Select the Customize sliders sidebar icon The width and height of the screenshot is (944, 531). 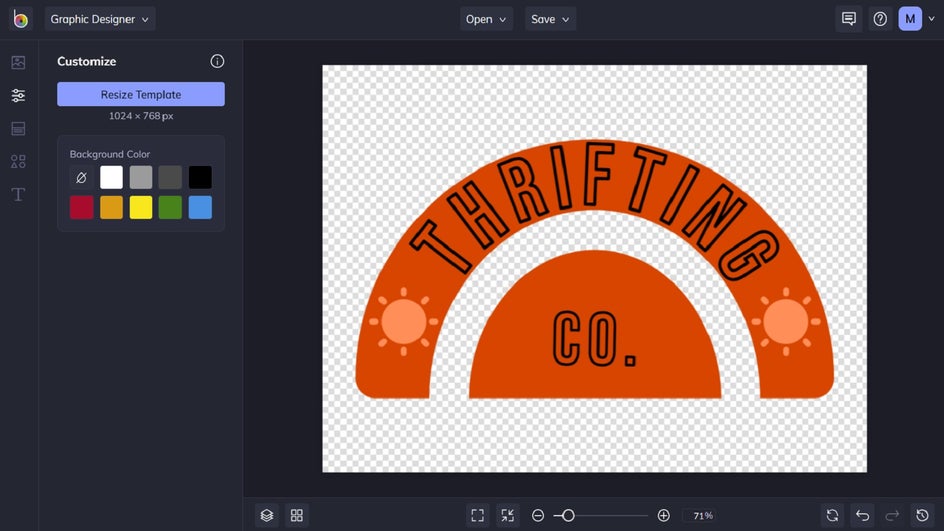click(x=18, y=95)
